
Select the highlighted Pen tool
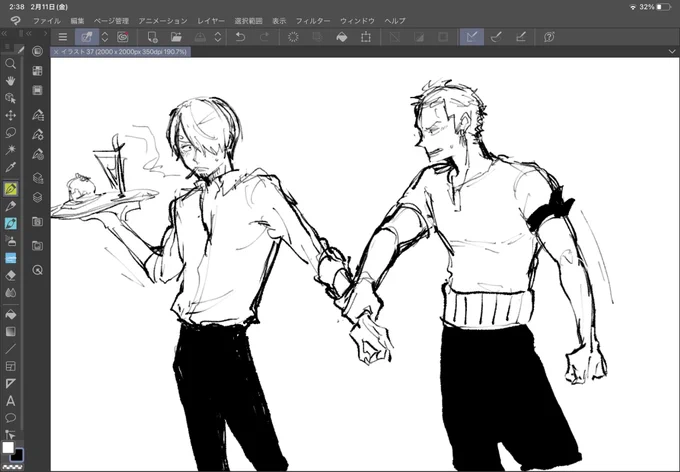tap(10, 189)
